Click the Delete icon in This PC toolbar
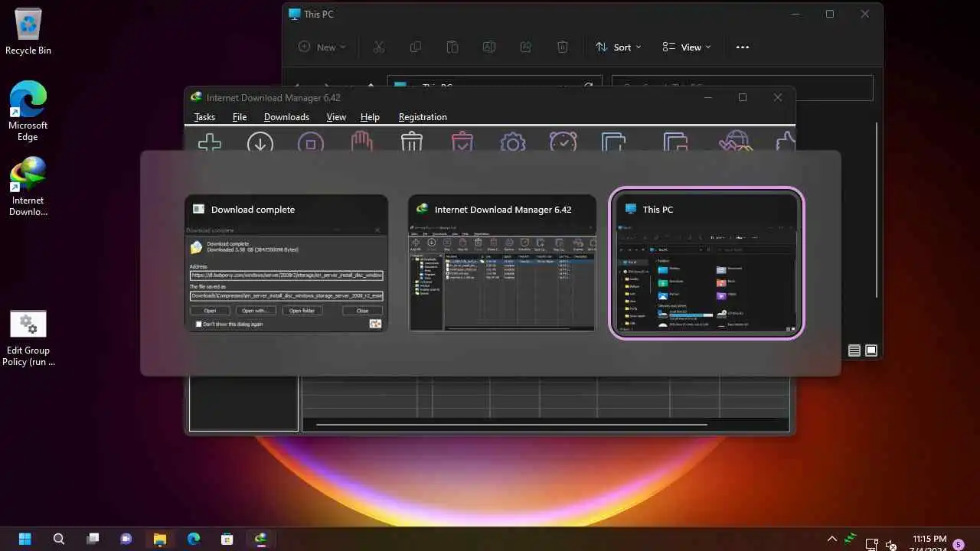980x551 pixels. (x=563, y=47)
